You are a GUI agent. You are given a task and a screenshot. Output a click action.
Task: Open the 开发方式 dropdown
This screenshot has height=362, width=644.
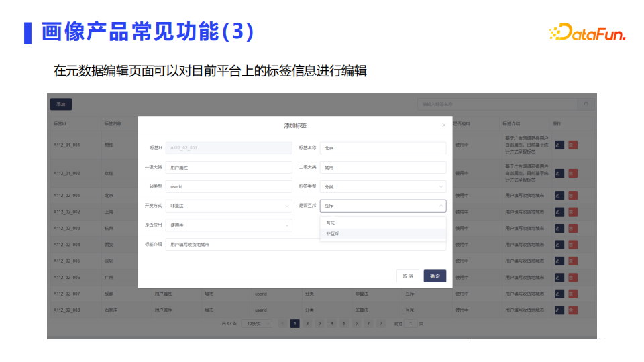click(229, 206)
